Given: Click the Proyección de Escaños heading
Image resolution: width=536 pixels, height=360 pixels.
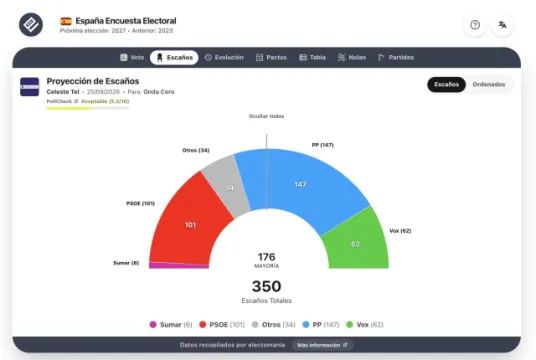Looking at the screenshot, I should coord(93,81).
